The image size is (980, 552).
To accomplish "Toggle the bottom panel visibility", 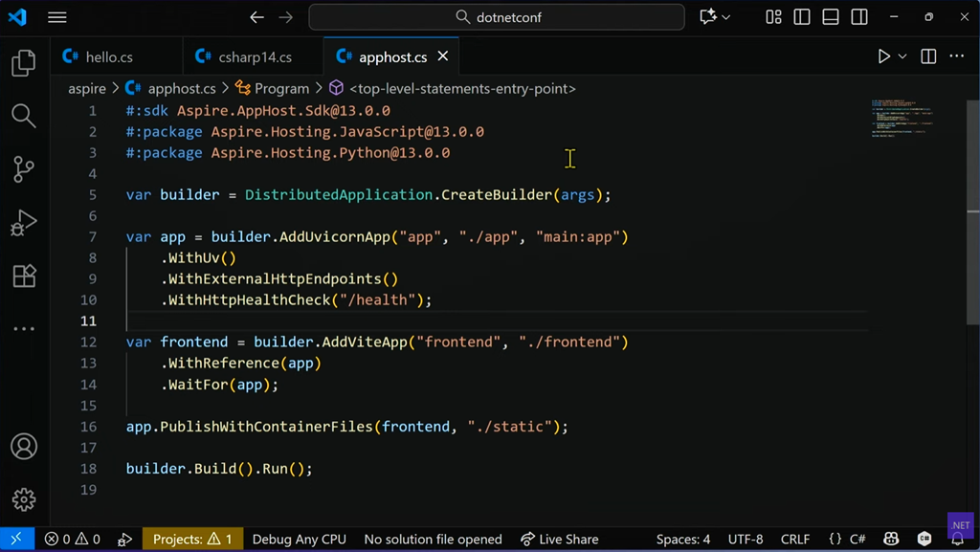I will pos(831,17).
